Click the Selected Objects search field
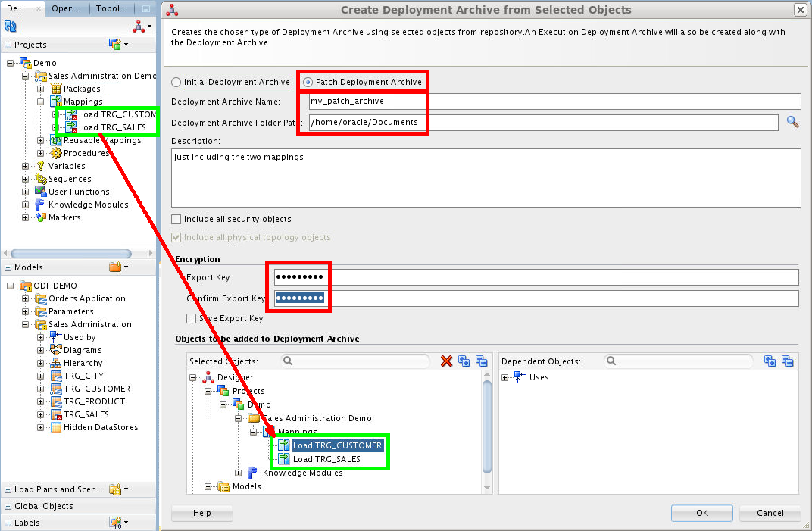Image resolution: width=812 pixels, height=531 pixels. click(x=355, y=361)
